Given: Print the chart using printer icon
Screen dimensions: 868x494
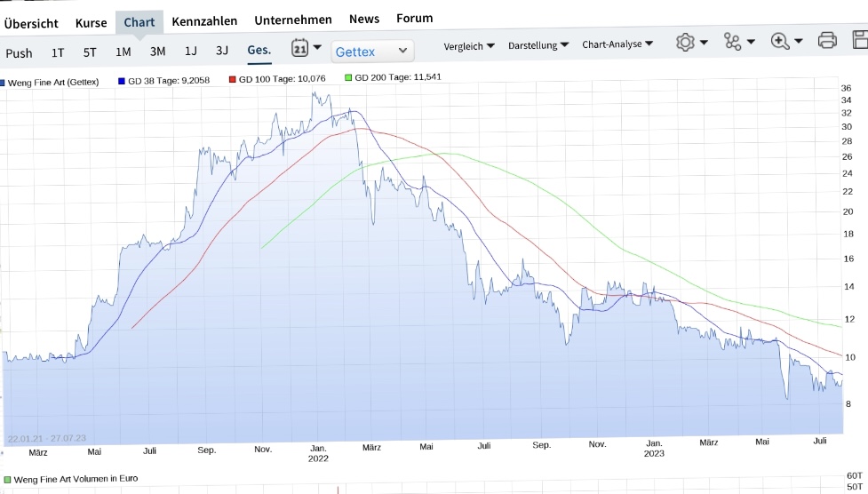Looking at the screenshot, I should tap(826, 40).
